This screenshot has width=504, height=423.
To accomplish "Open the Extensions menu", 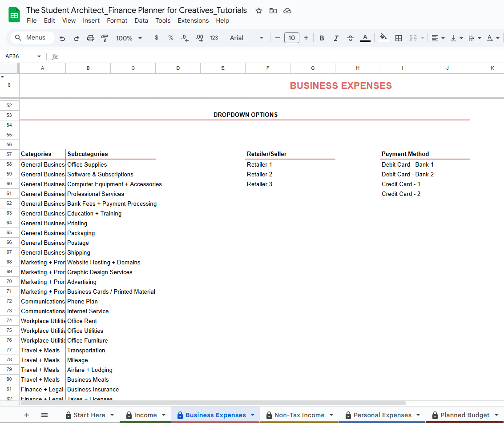I will (193, 20).
